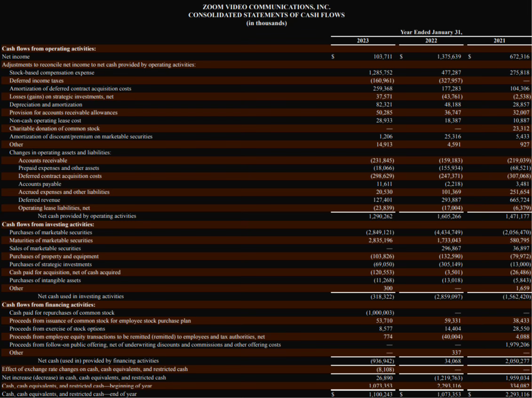Screen dimensions: 532x398
Task: Select 'Cash flows from operating activities:' heading
Action: [49, 48]
